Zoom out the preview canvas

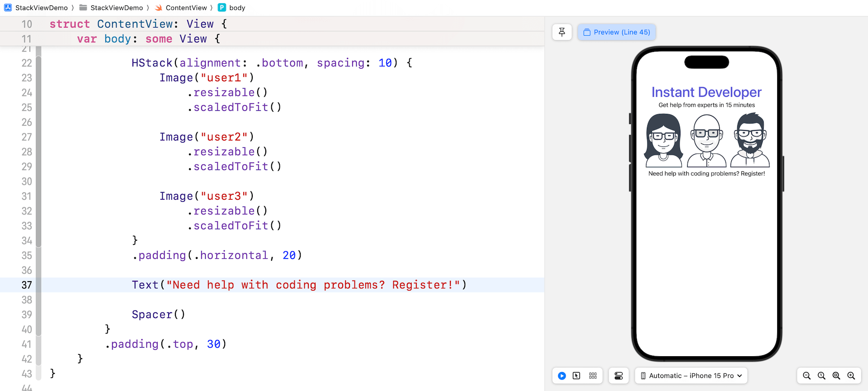[807, 376]
